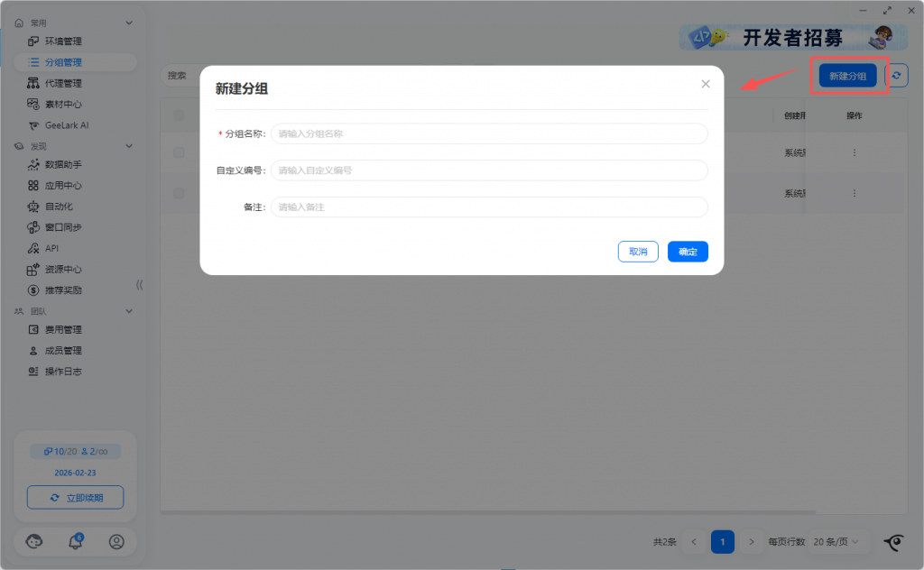Toggle the select-all checkbox in table header

point(179,115)
